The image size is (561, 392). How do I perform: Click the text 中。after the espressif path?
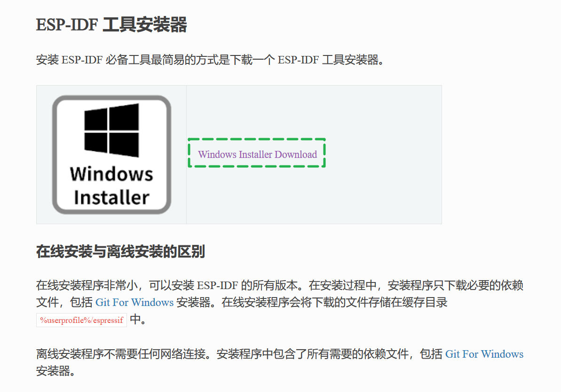coord(138,319)
